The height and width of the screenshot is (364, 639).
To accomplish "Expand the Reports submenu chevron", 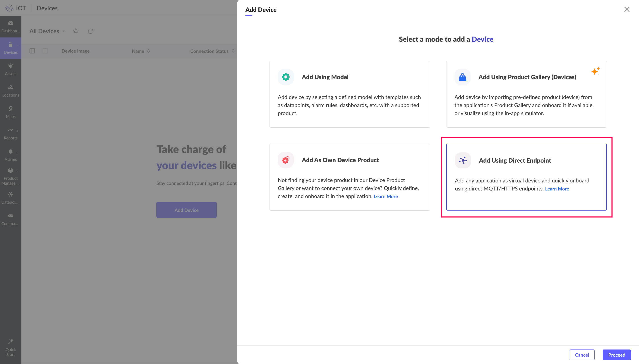I will [17, 131].
